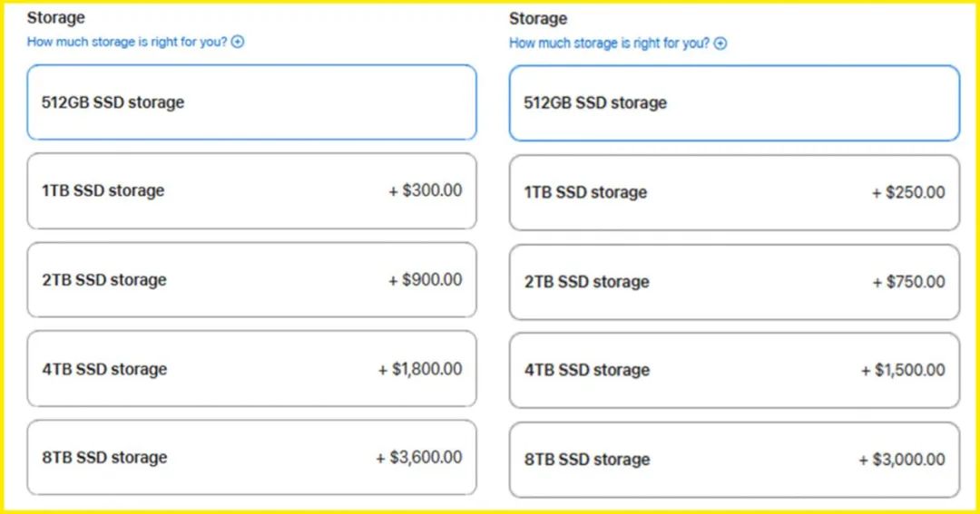Click the right Storage heading

[x=538, y=19]
